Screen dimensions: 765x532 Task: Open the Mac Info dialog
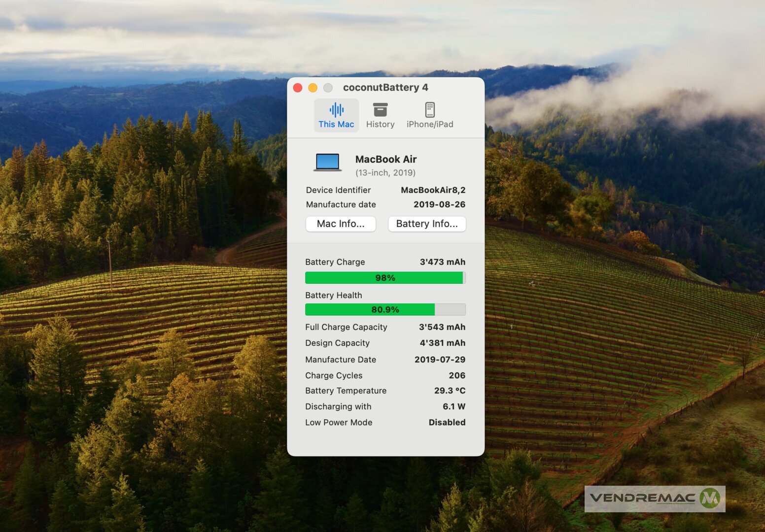[x=341, y=224]
